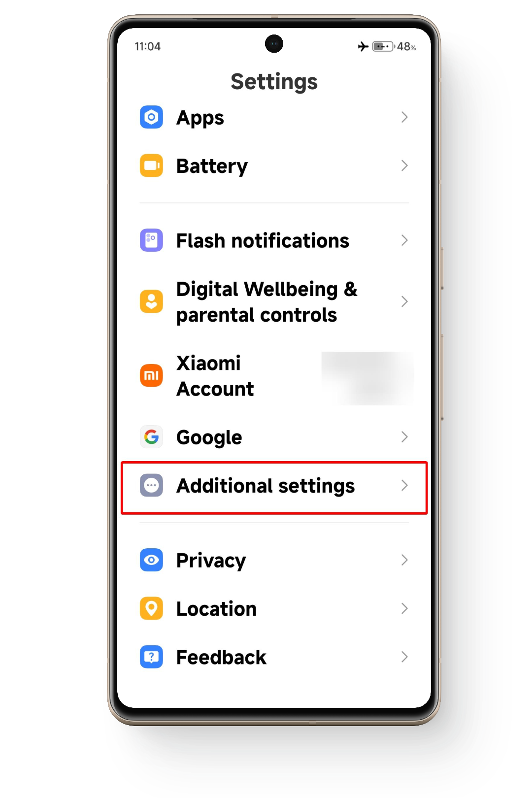Image resolution: width=532 pixels, height=798 pixels.
Task: Tap the Google G logo icon
Action: click(x=151, y=437)
